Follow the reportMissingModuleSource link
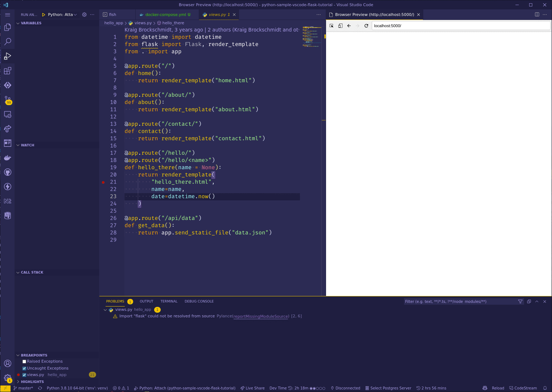 click(x=260, y=316)
